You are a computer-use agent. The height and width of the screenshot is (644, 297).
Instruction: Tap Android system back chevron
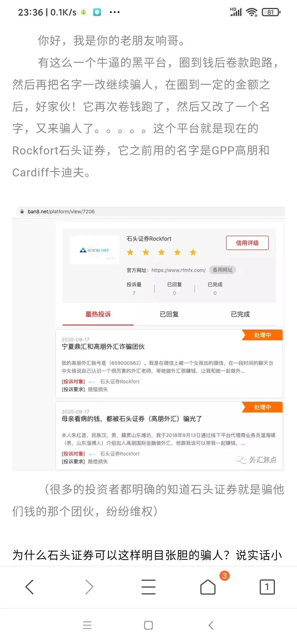coord(211,625)
